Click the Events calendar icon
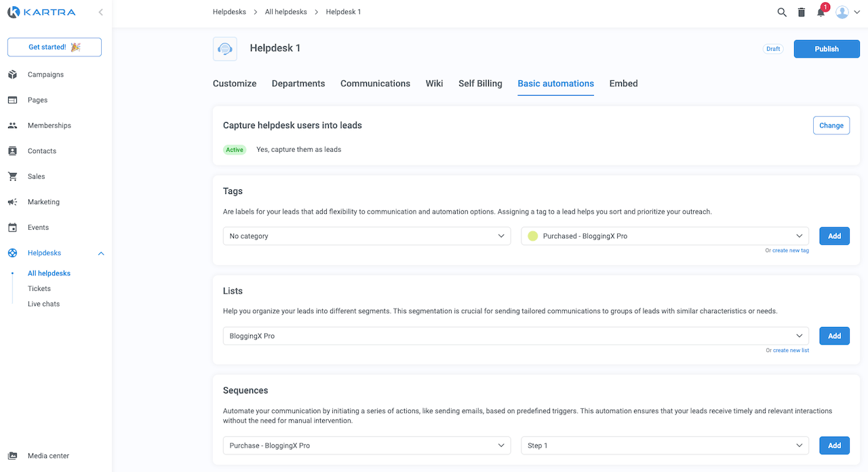The image size is (868, 472). (12, 227)
